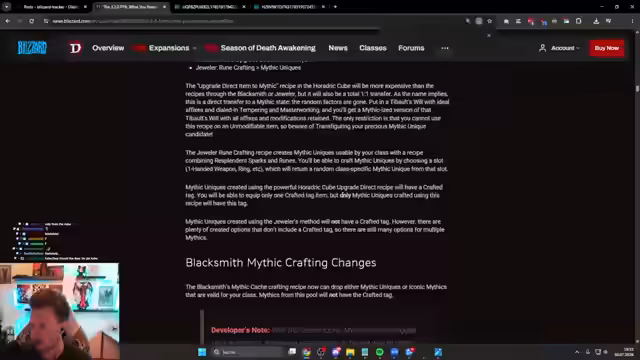Image resolution: width=640 pixels, height=360 pixels.
Task: Open the Overview nav item
Action: click(108, 48)
